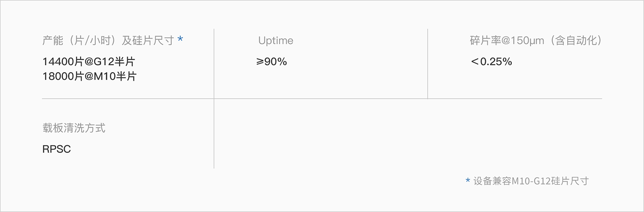Click the blue asterisk before the footnote
644x212 pixels.
[x=468, y=181]
